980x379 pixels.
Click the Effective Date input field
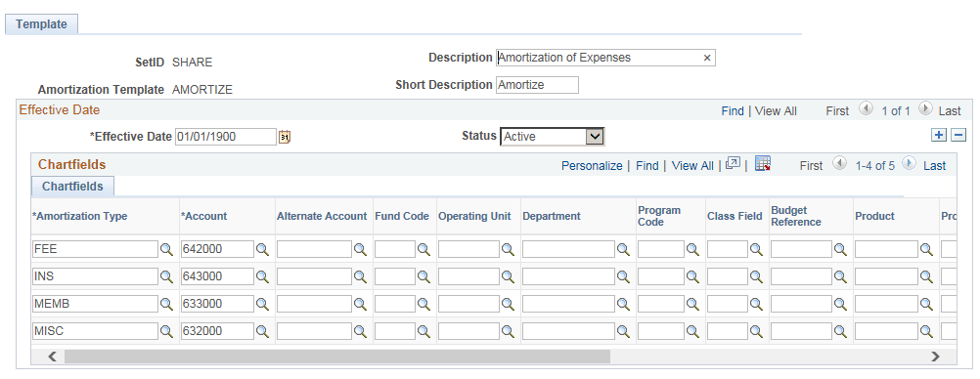tap(226, 136)
